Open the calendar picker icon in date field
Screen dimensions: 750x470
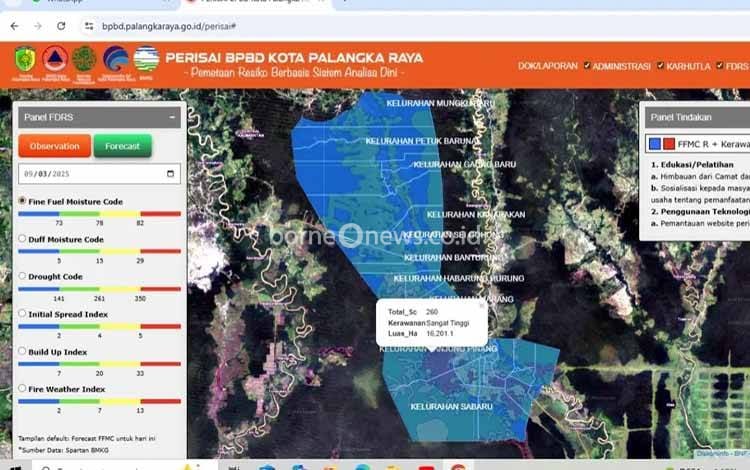(170, 174)
